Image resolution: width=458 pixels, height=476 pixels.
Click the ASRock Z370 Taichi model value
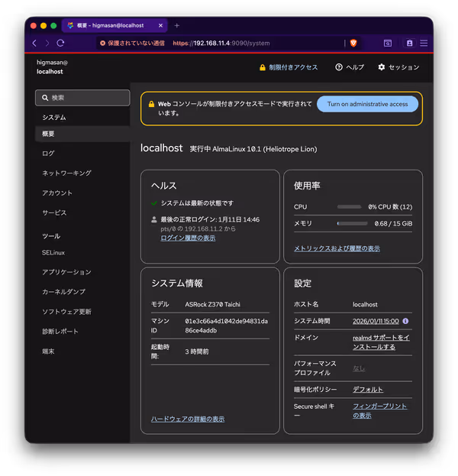click(x=213, y=305)
